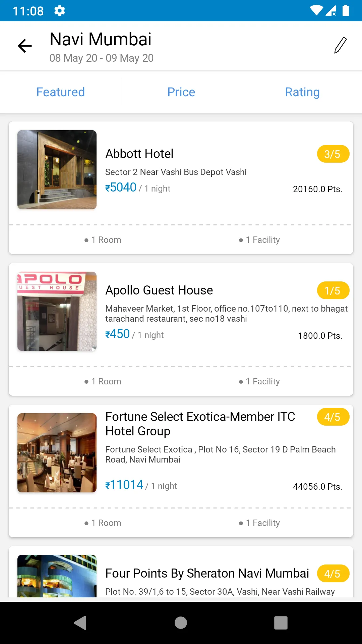This screenshot has width=362, height=644.
Task: Tap the 3/5 rating badge for Abbott Hotel
Action: tap(333, 154)
